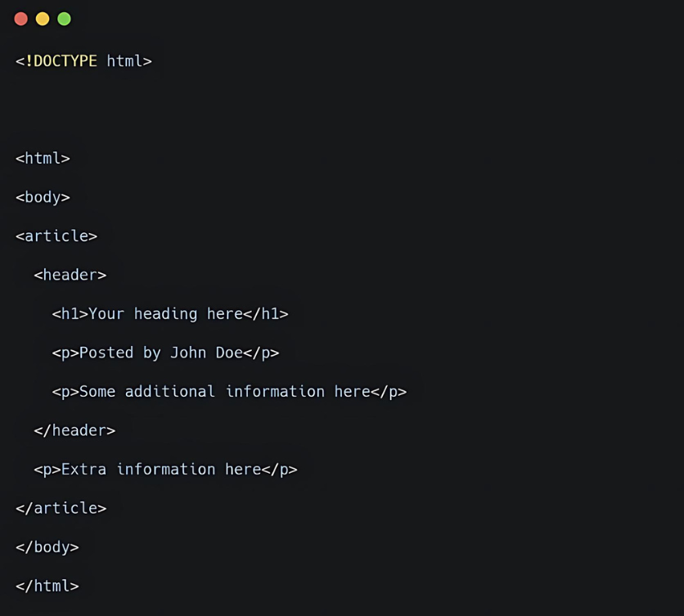Click the red close window dot
This screenshot has height=616, width=684.
pyautogui.click(x=20, y=19)
